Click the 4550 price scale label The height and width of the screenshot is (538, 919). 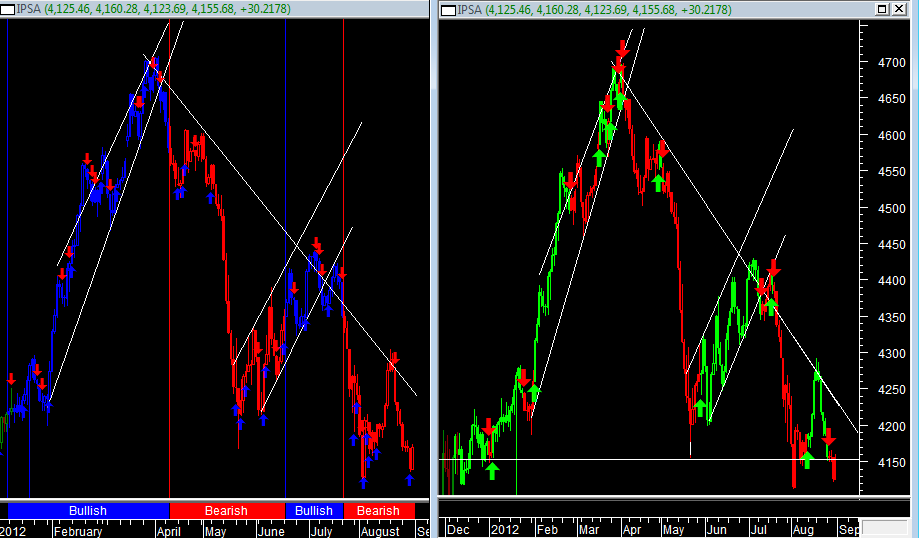[x=891, y=172]
